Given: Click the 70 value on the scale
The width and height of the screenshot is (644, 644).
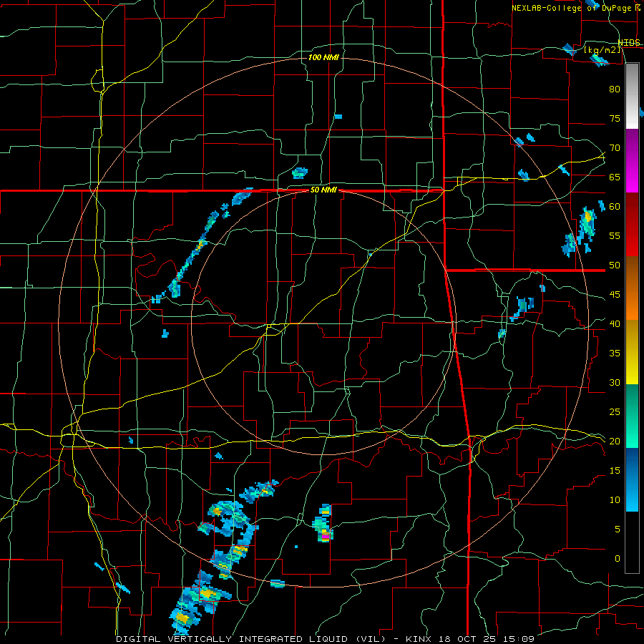Looking at the screenshot, I should click(x=615, y=148).
